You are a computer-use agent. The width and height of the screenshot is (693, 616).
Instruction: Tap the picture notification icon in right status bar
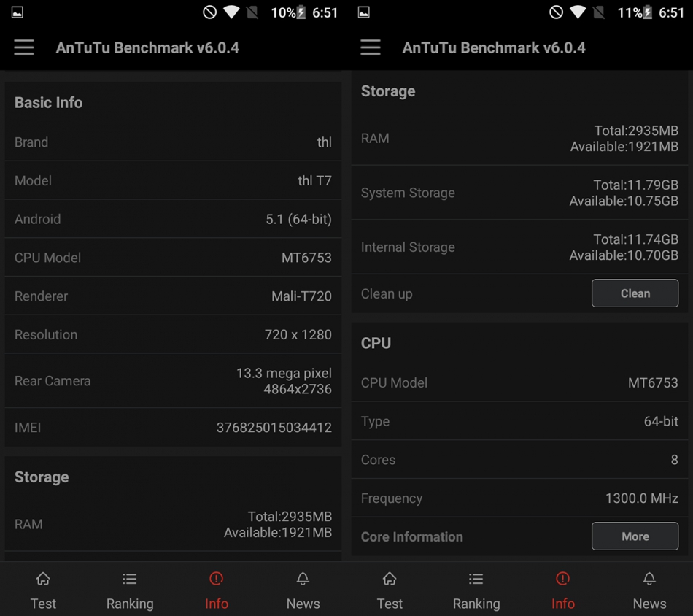click(364, 12)
